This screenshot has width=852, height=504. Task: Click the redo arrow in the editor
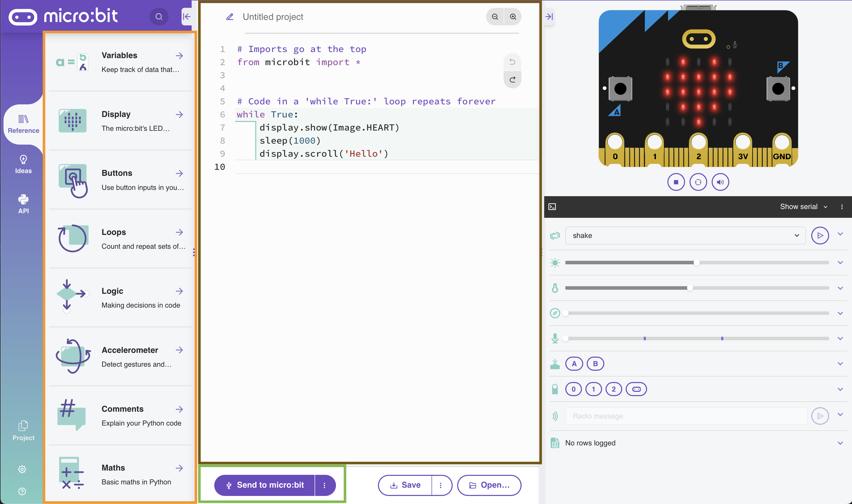[x=512, y=79]
